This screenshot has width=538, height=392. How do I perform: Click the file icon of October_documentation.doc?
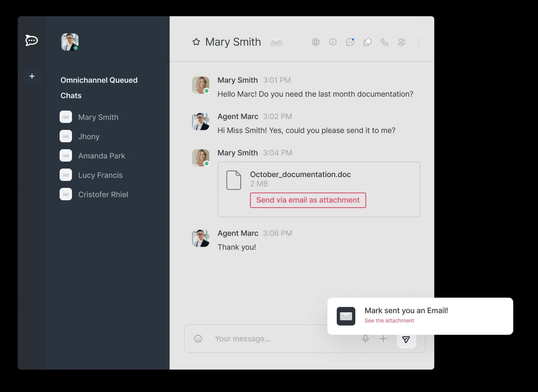[x=234, y=180]
